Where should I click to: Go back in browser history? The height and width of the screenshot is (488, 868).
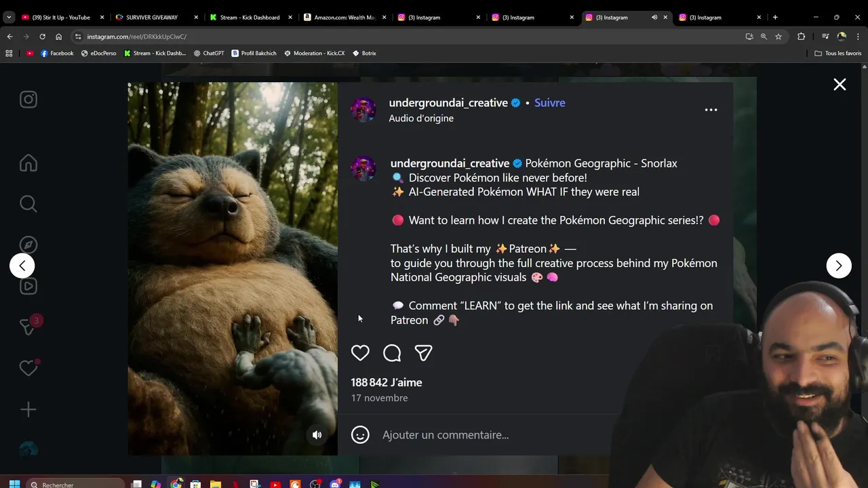(9, 37)
